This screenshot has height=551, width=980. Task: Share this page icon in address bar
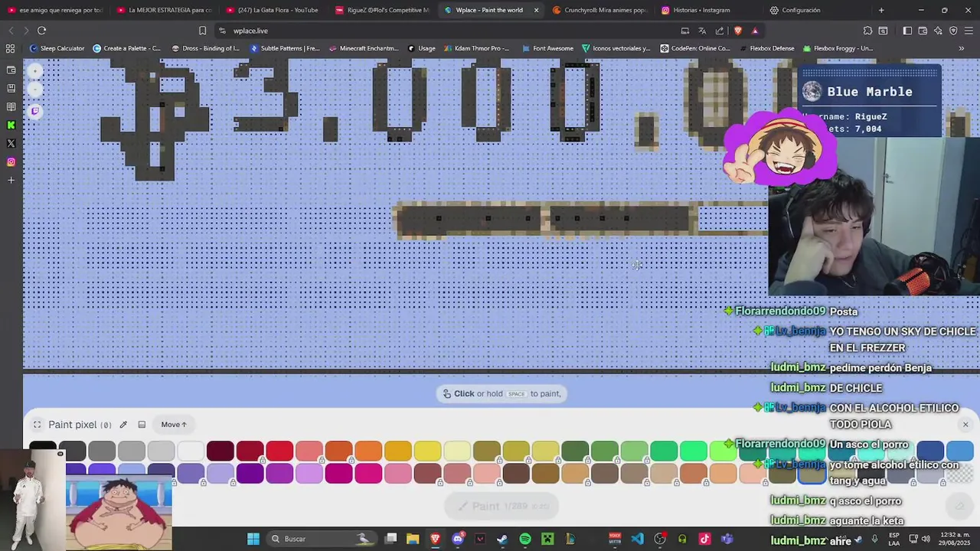[x=720, y=31]
